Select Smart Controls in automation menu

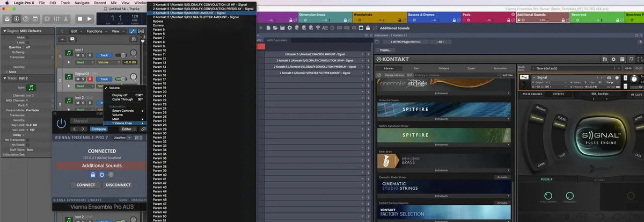[124, 110]
